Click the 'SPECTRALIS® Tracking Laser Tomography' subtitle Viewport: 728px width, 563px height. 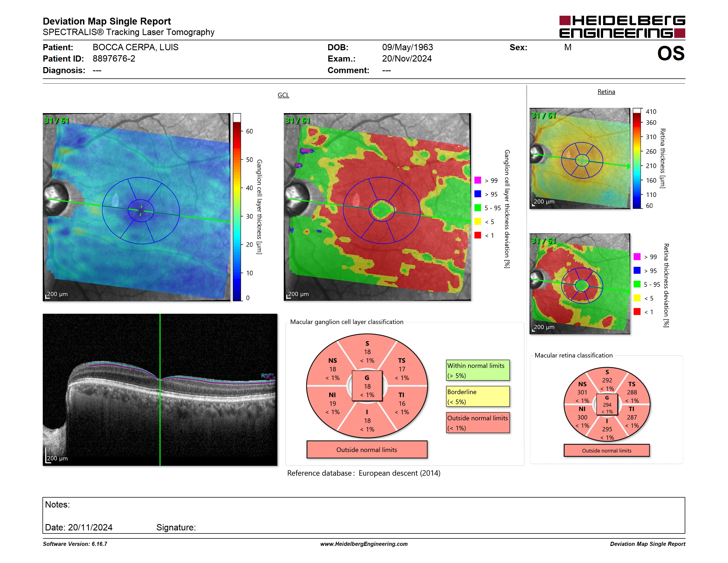pos(128,32)
